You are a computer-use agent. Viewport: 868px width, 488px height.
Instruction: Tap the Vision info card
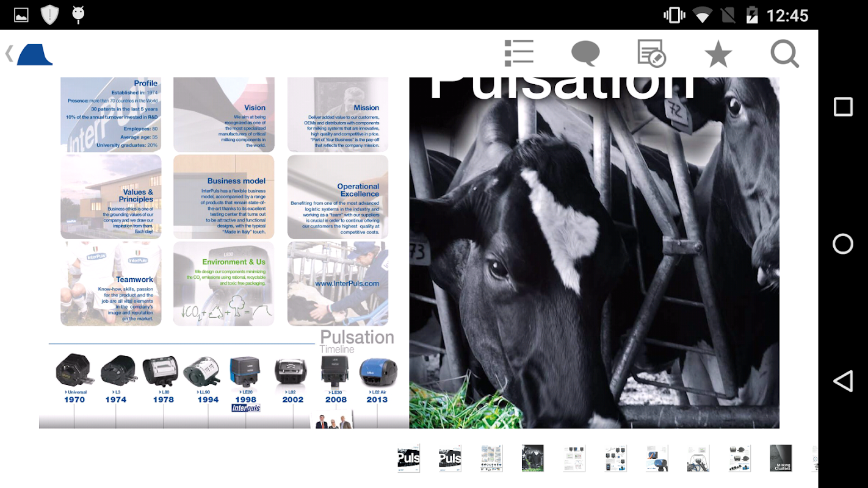pos(224,115)
